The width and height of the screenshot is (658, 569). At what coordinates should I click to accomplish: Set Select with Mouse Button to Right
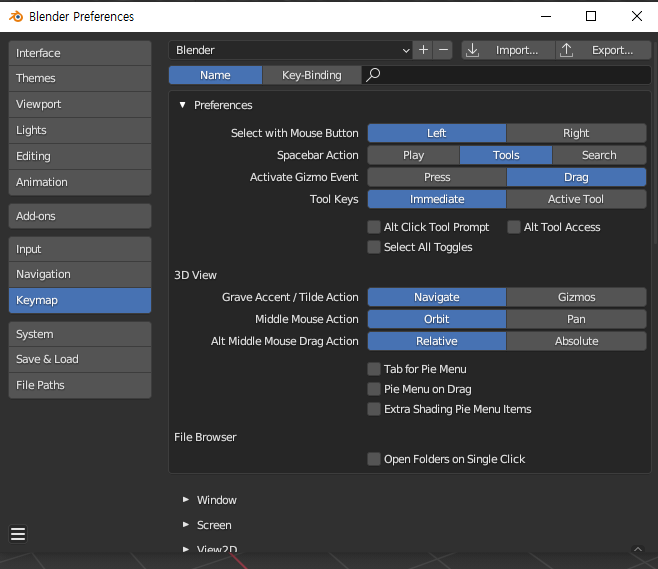click(x=576, y=133)
